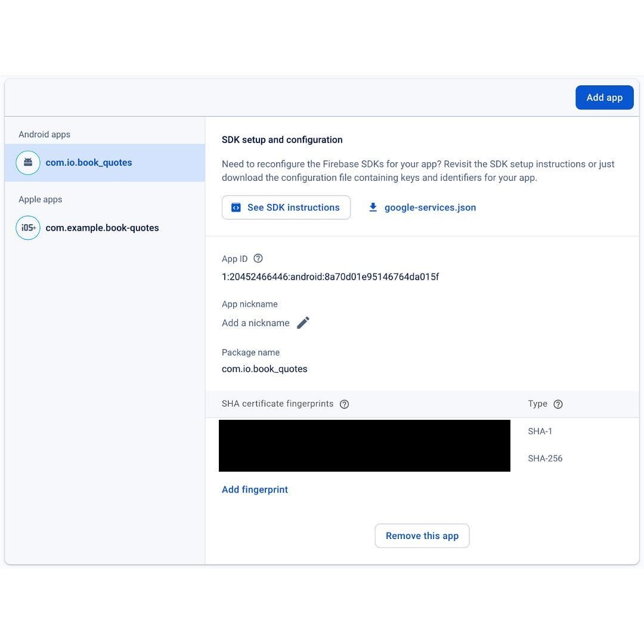Click the package name value under Package name
Viewport: 644px width, 644px height.
(x=264, y=369)
